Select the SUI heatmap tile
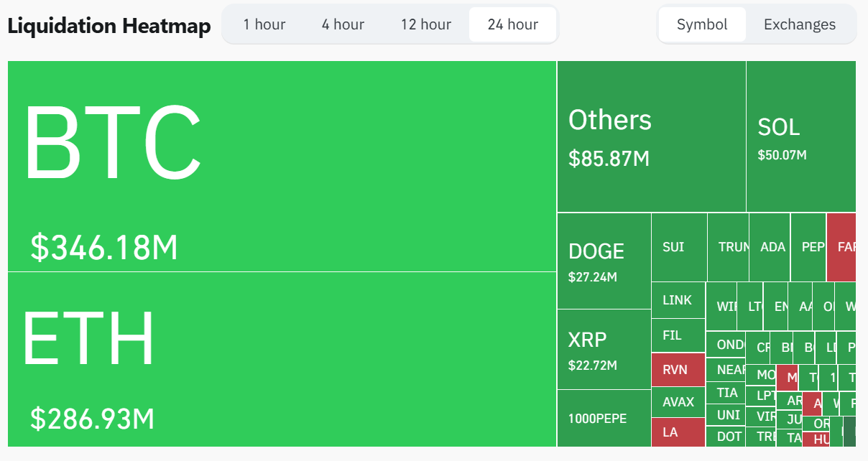This screenshot has width=868, height=461. (678, 246)
